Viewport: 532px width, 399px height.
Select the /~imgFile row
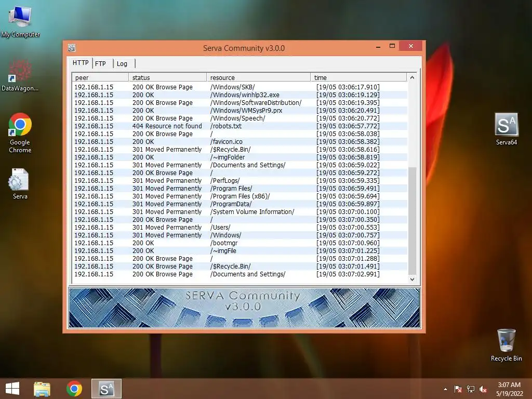[x=240, y=251]
